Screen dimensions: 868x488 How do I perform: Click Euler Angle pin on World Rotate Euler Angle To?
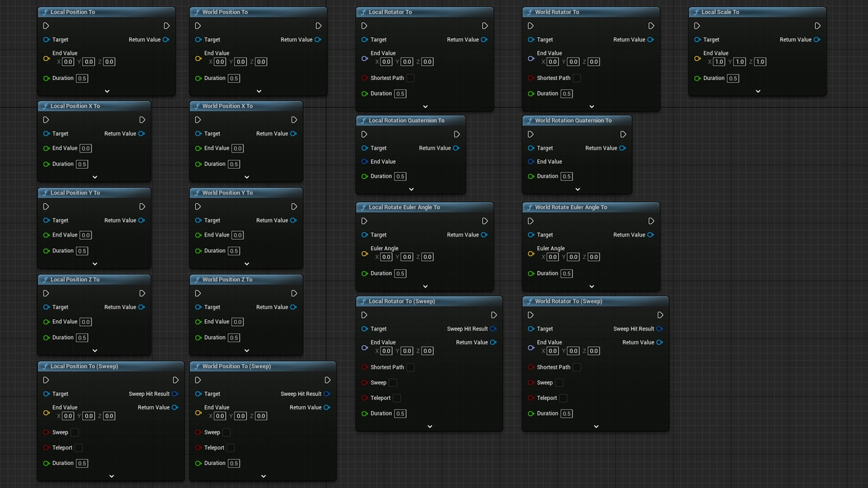coord(531,253)
